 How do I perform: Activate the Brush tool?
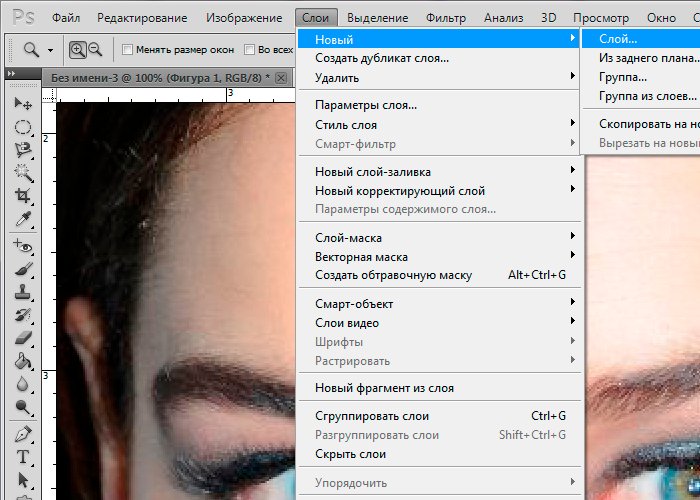[x=22, y=269]
